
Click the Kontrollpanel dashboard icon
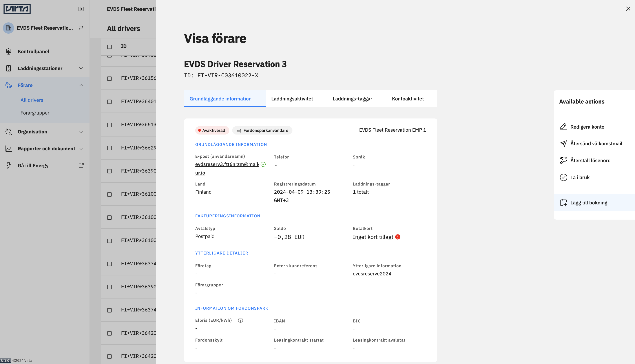(9, 51)
